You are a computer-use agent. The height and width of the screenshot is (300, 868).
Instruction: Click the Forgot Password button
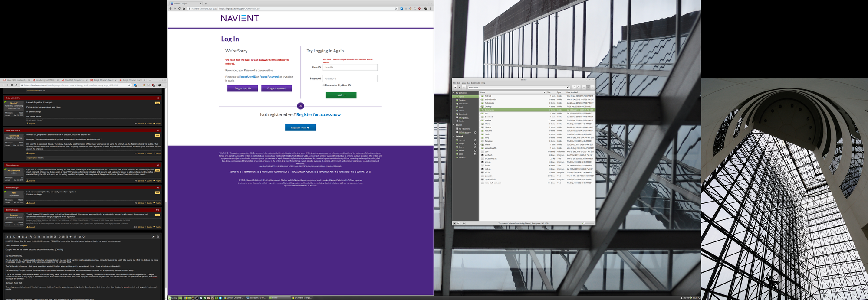coord(276,88)
